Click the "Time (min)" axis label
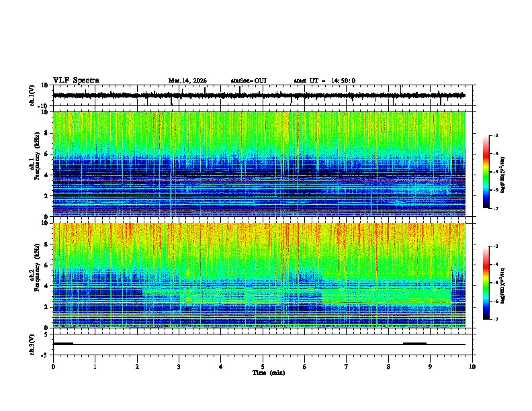Viewport: 532px width, 411px height. point(269,373)
